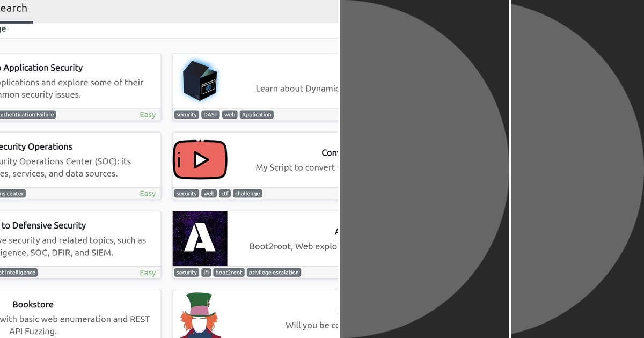Click Easy label on Security Operations card
The width and height of the screenshot is (644, 338).
click(x=148, y=193)
